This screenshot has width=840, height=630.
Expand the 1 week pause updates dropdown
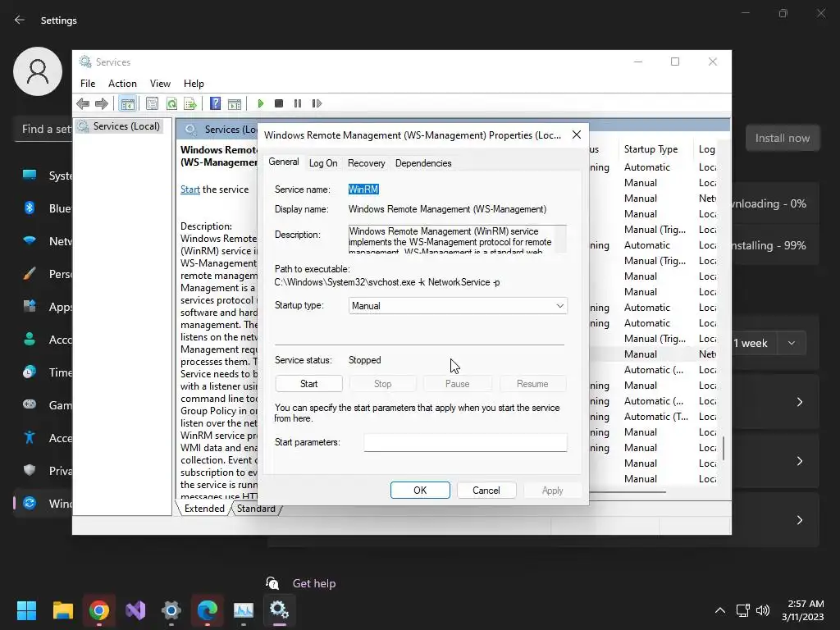(x=792, y=343)
